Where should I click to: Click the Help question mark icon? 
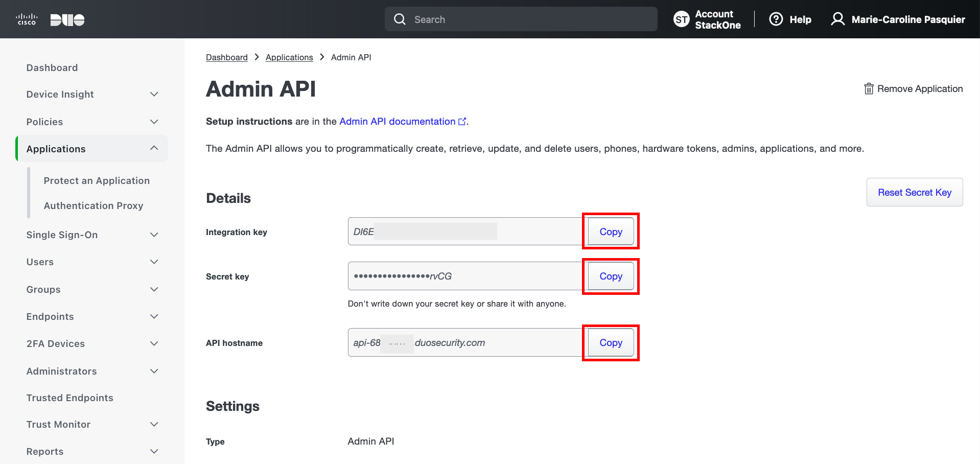coord(776,19)
